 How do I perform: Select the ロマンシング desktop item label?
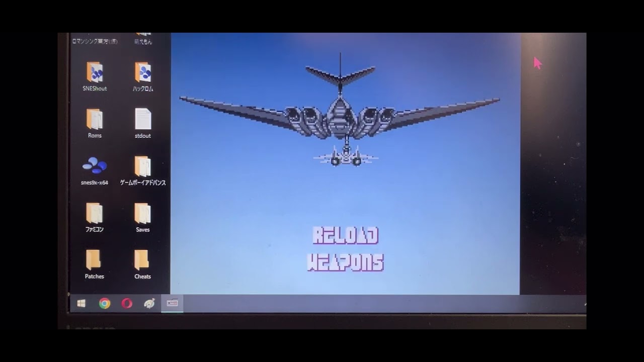pos(95,42)
